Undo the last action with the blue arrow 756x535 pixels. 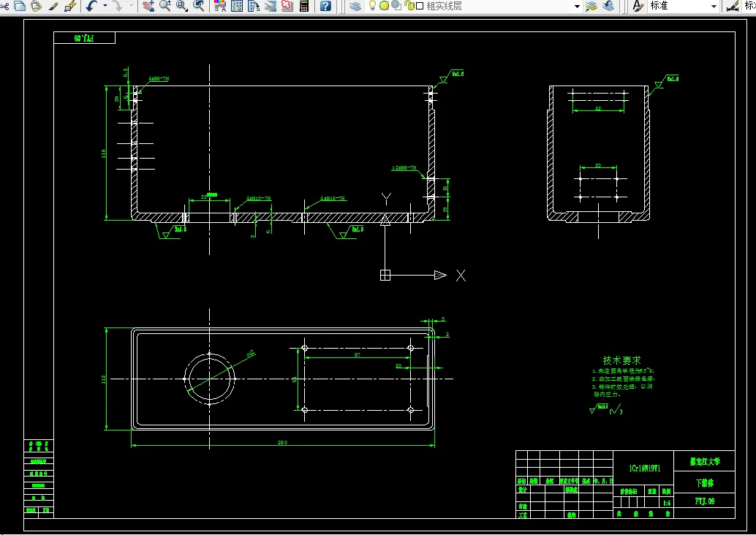pyautogui.click(x=91, y=6)
